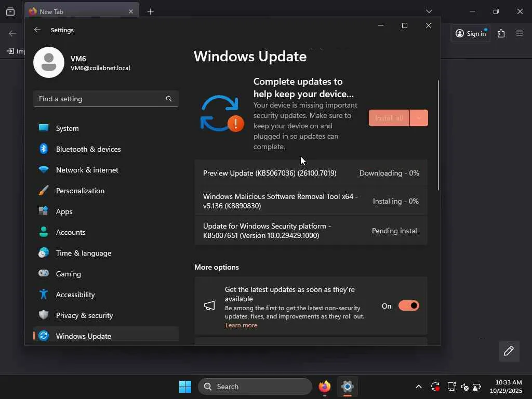This screenshot has width=532, height=399.
Task: Click the Install all button
Action: (389, 118)
